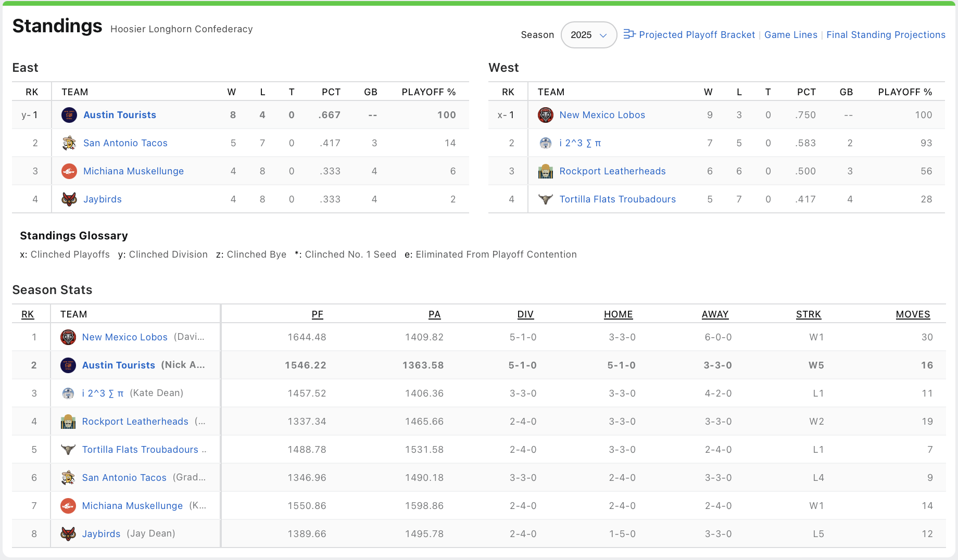Image resolution: width=958 pixels, height=560 pixels.
Task: Sort Season Stats by PF column
Action: (x=317, y=314)
